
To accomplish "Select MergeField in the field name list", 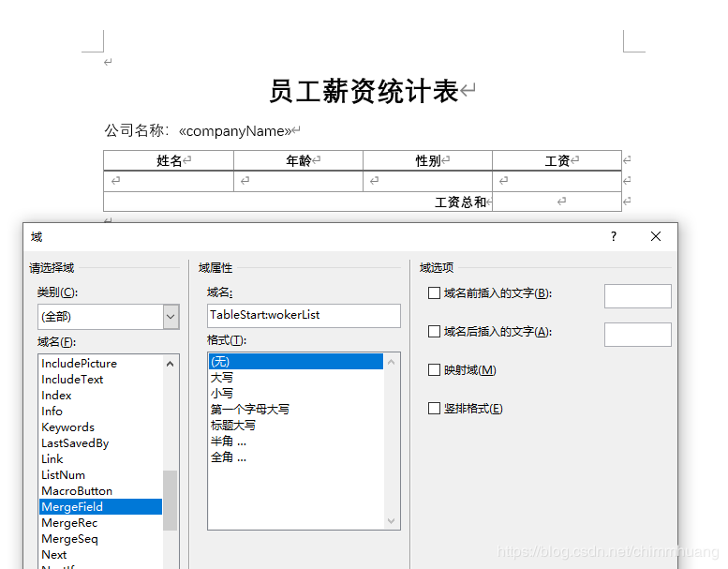I will click(x=101, y=507).
